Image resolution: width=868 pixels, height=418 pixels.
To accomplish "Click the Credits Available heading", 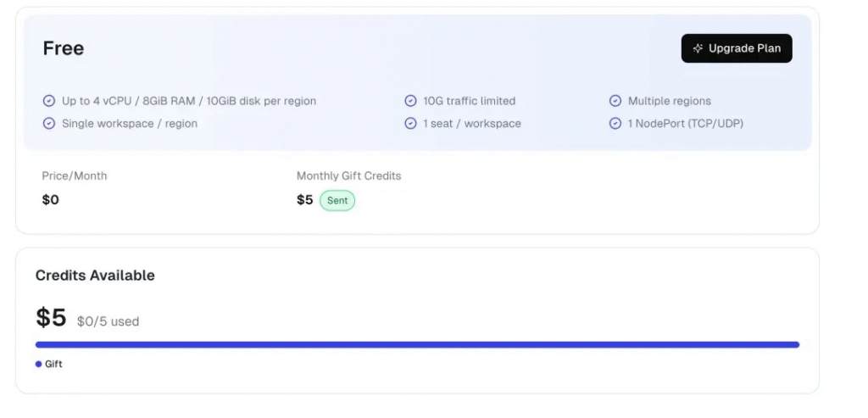I will [x=95, y=276].
